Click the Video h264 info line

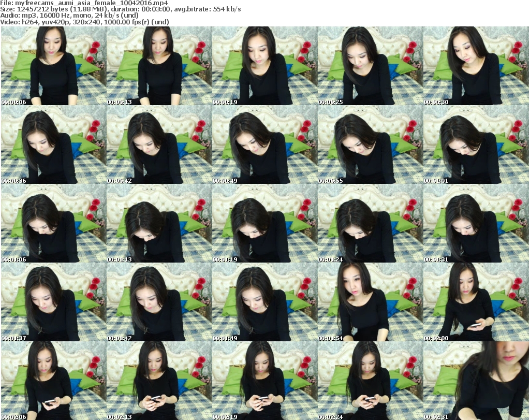click(84, 22)
